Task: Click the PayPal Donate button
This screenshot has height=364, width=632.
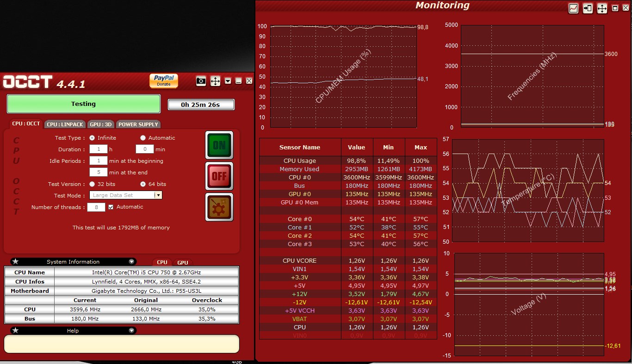Action: coord(164,80)
